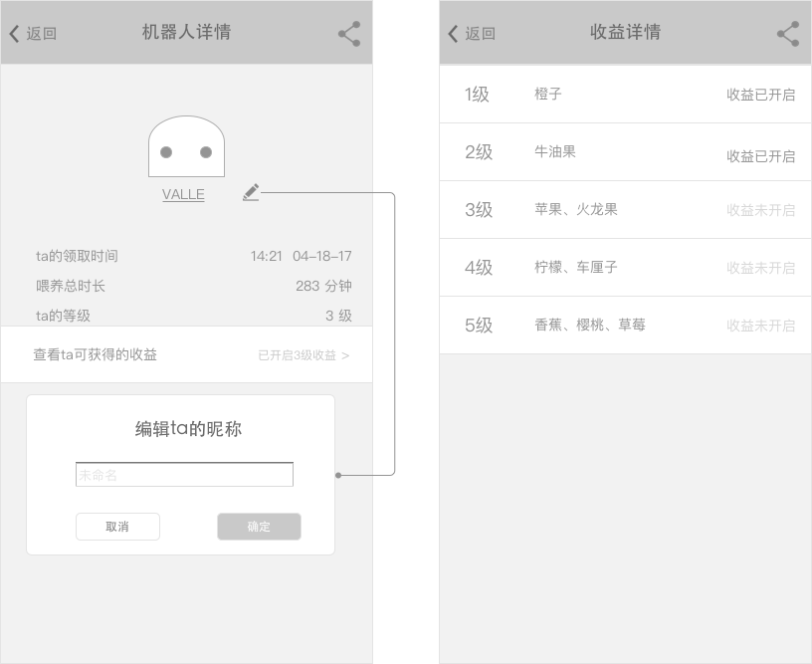
Task: Focus the 未命名 nickname input field
Action: pyautogui.click(x=184, y=474)
